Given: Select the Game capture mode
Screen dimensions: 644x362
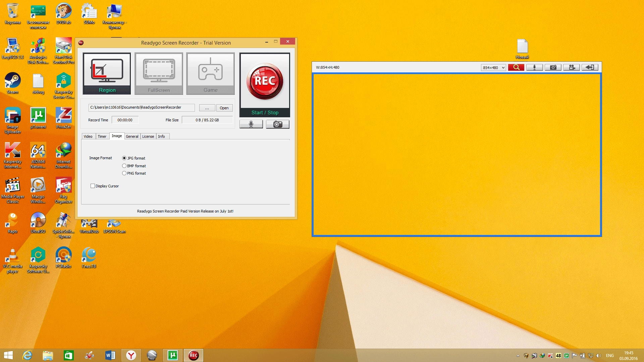Looking at the screenshot, I should pos(210,73).
